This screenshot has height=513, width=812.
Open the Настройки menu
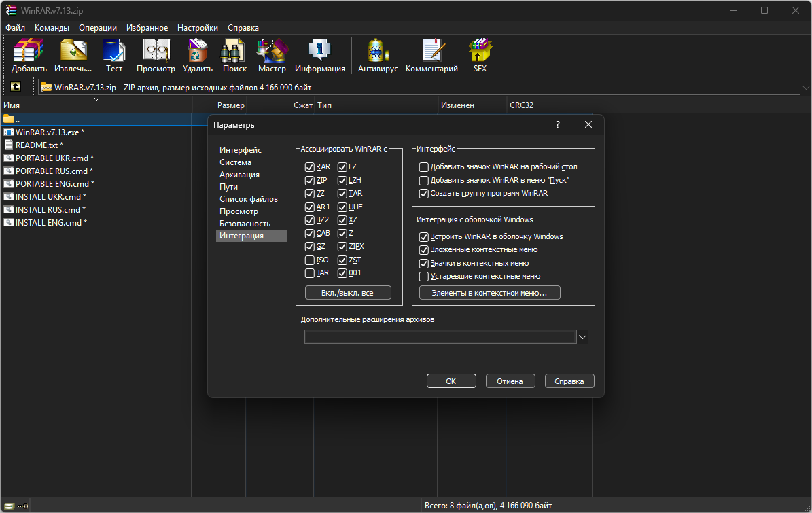point(197,28)
